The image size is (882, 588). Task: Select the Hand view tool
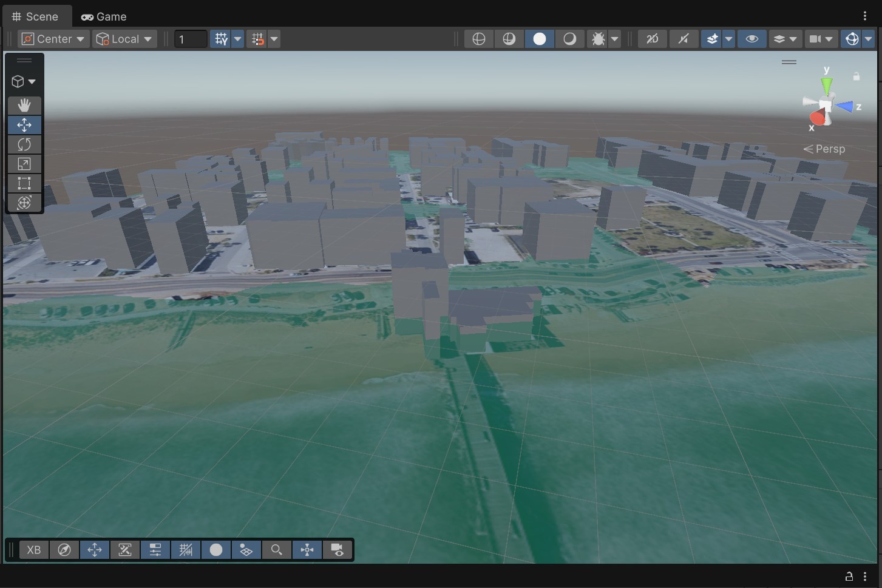(x=24, y=105)
